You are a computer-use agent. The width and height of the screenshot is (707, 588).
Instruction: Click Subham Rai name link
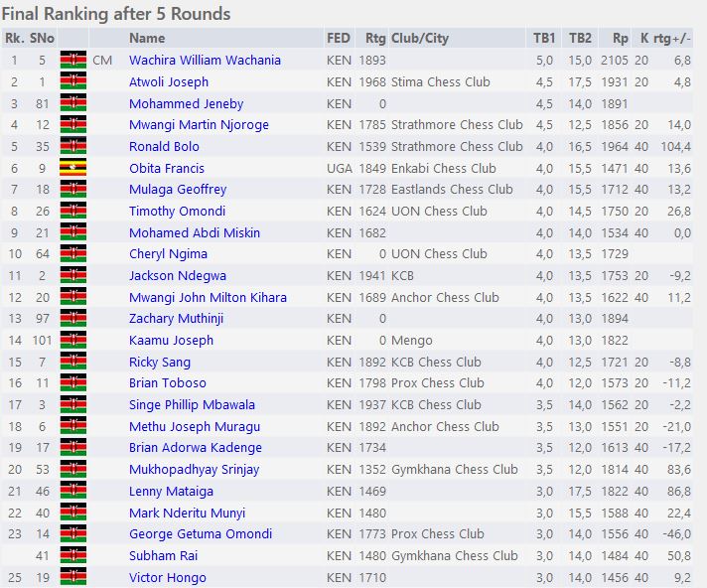pyautogui.click(x=163, y=555)
